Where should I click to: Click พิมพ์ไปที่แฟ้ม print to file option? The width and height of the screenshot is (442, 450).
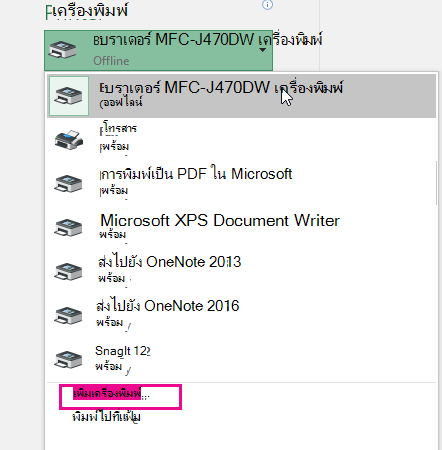107,417
